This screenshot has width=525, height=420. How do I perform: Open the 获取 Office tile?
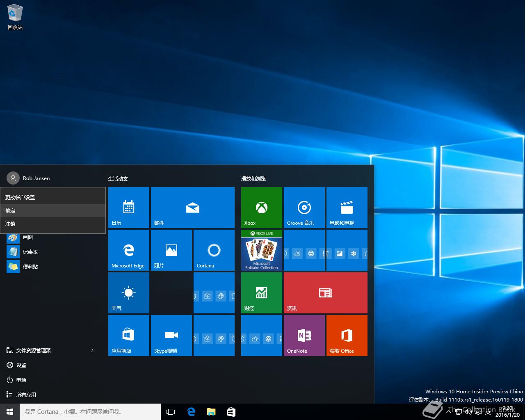point(347,336)
